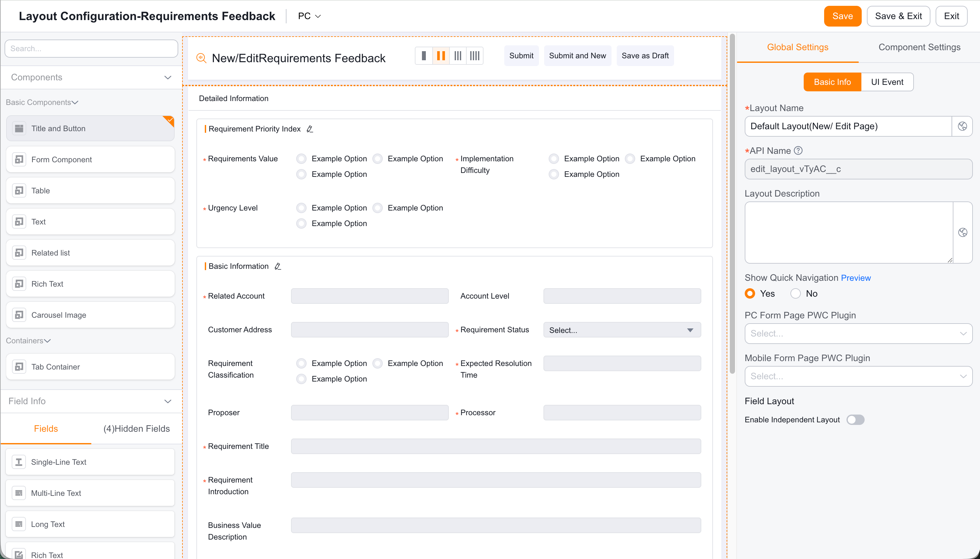Click the Related list component icon
This screenshot has height=559, width=980.
coord(19,253)
